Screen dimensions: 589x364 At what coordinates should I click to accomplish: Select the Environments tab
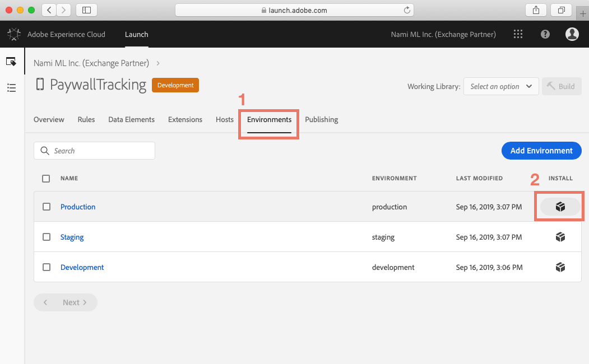point(270,119)
